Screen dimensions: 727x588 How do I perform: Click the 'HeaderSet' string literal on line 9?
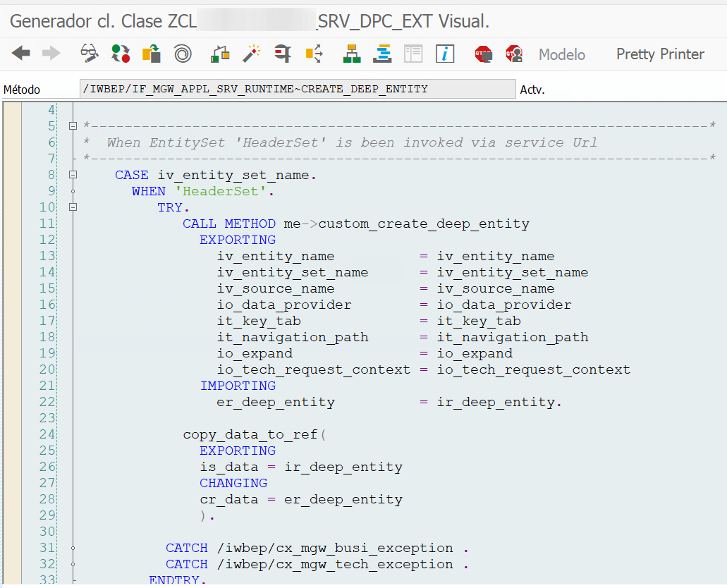click(221, 191)
